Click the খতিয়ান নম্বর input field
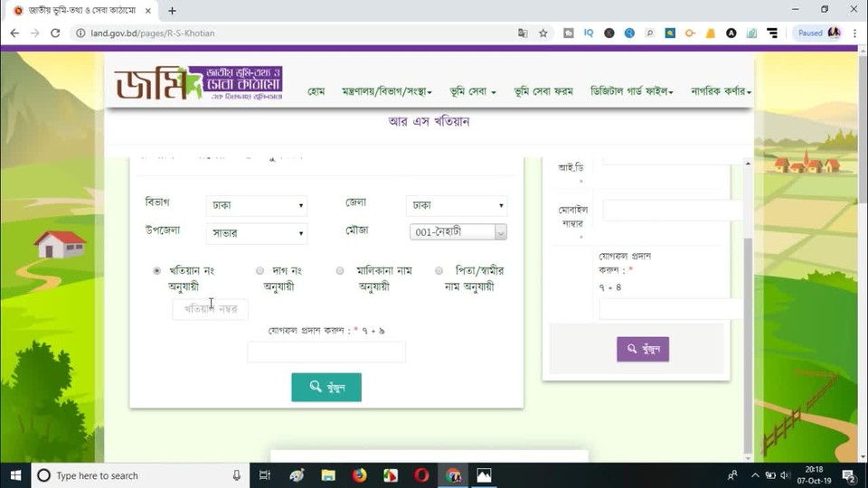This screenshot has height=488, width=868. point(211,309)
